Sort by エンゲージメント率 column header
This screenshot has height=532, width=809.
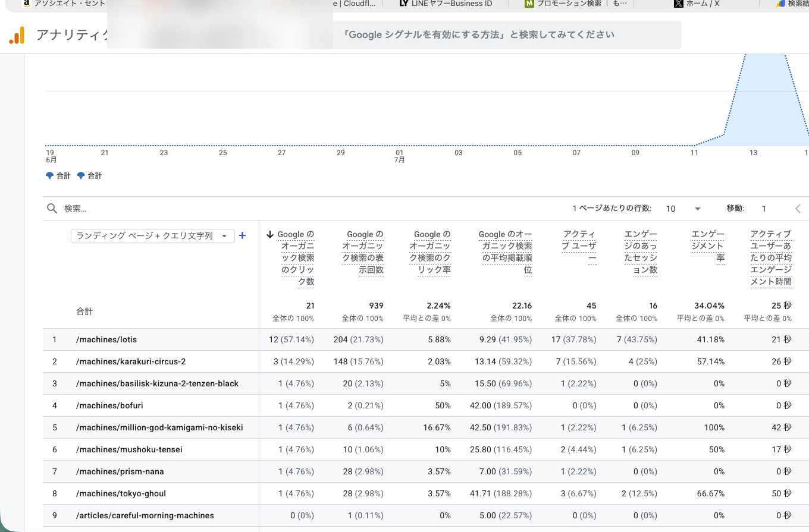[x=707, y=246]
